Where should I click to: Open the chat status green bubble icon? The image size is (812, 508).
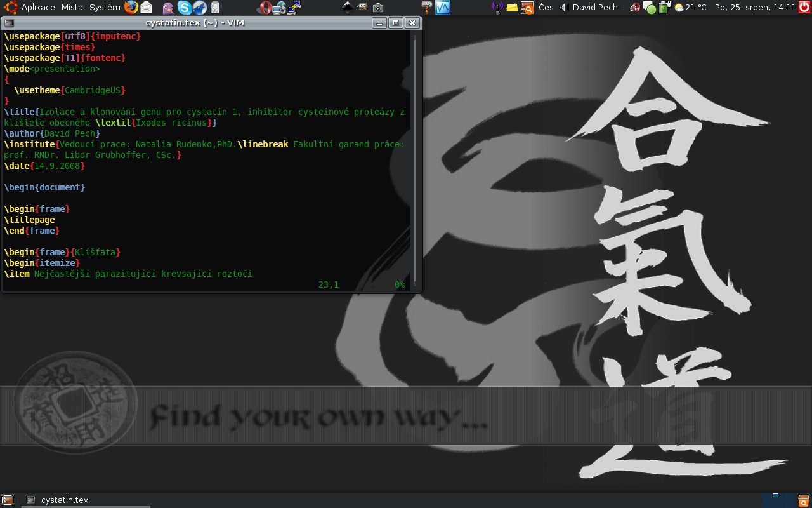pyautogui.click(x=649, y=8)
